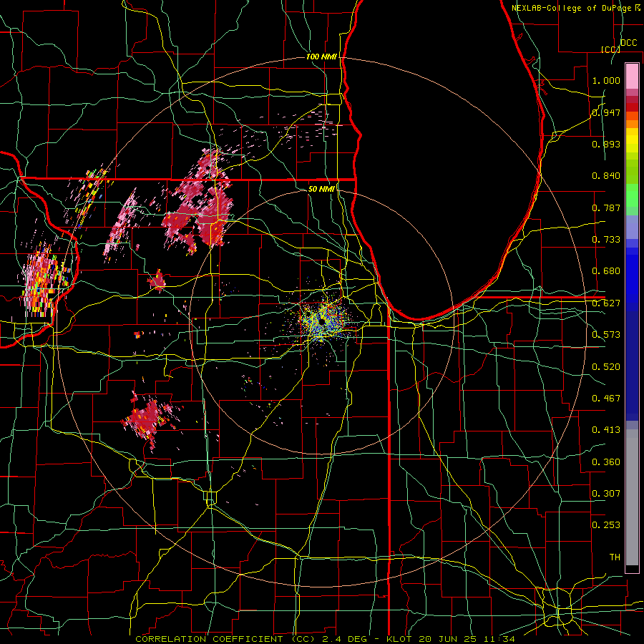This screenshot has width=644, height=644.
Task: Click the [CC] label near the color bar
Action: [610, 49]
